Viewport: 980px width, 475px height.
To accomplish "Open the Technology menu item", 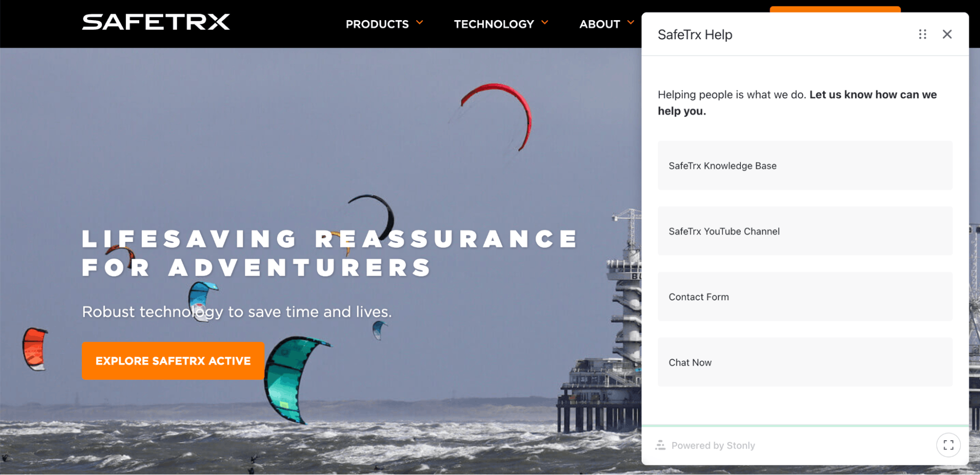I will 494,24.
